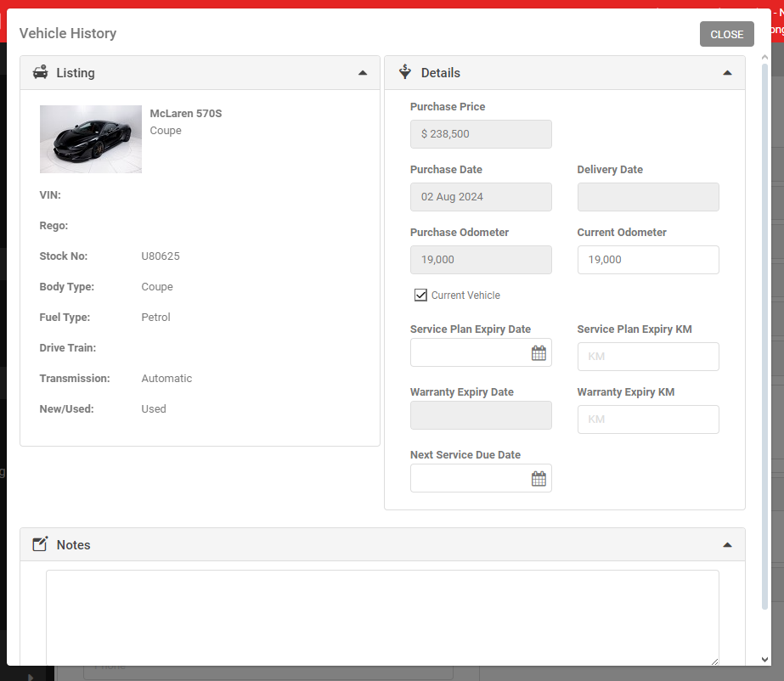Click the Listing panel car icon
The width and height of the screenshot is (784, 681).
click(40, 73)
